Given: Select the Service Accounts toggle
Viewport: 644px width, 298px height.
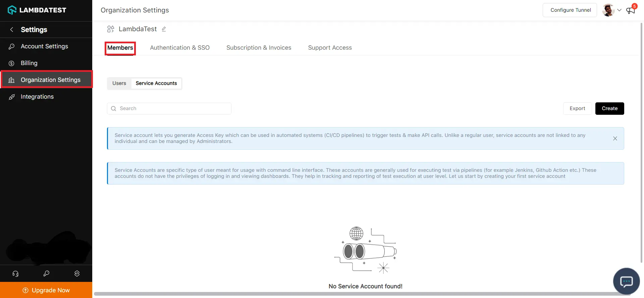Looking at the screenshot, I should click(x=156, y=83).
